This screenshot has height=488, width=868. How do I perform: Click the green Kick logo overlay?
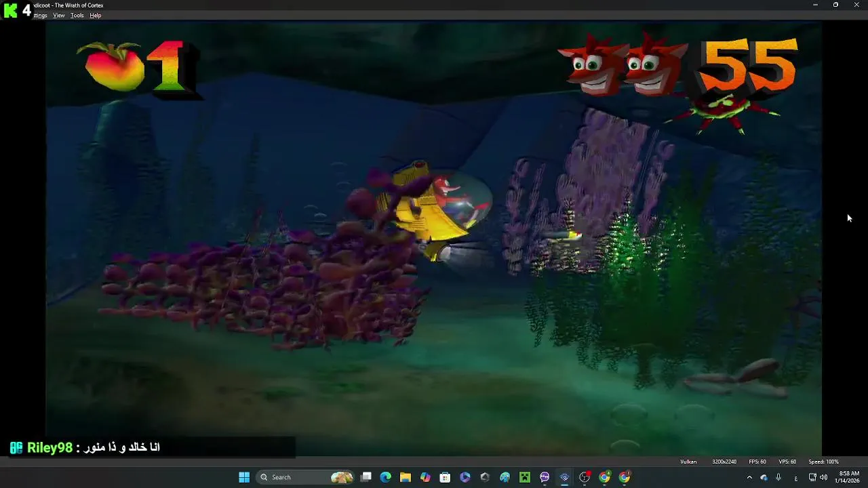(x=10, y=10)
